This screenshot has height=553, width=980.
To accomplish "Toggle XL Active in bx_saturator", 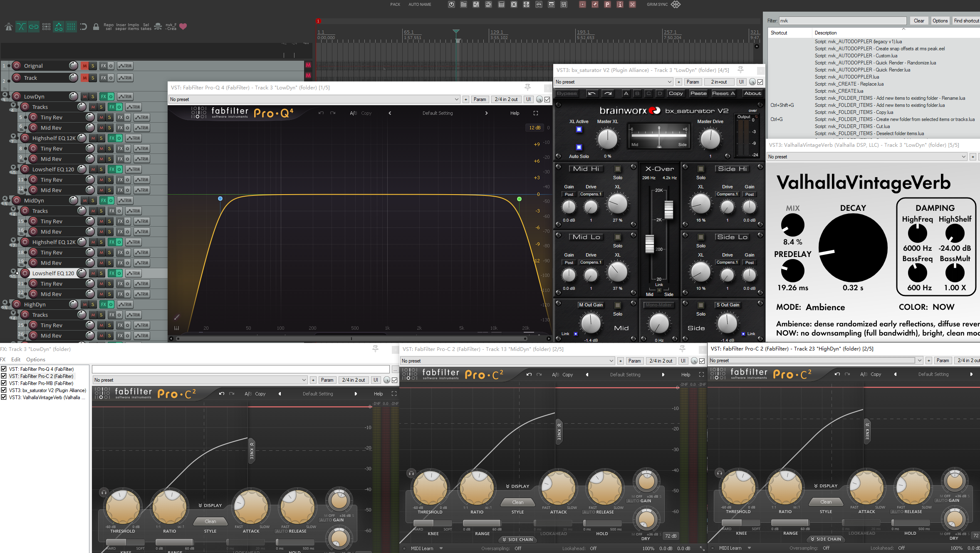I will [579, 129].
